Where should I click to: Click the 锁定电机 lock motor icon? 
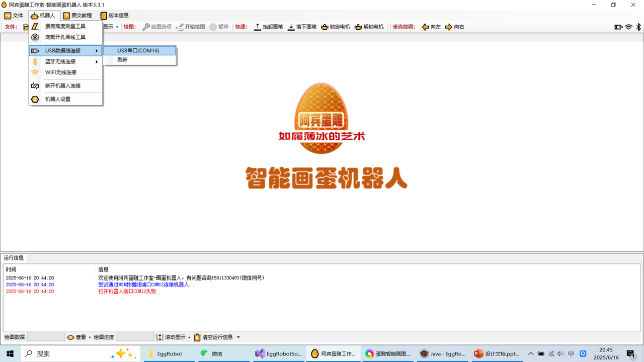point(336,27)
